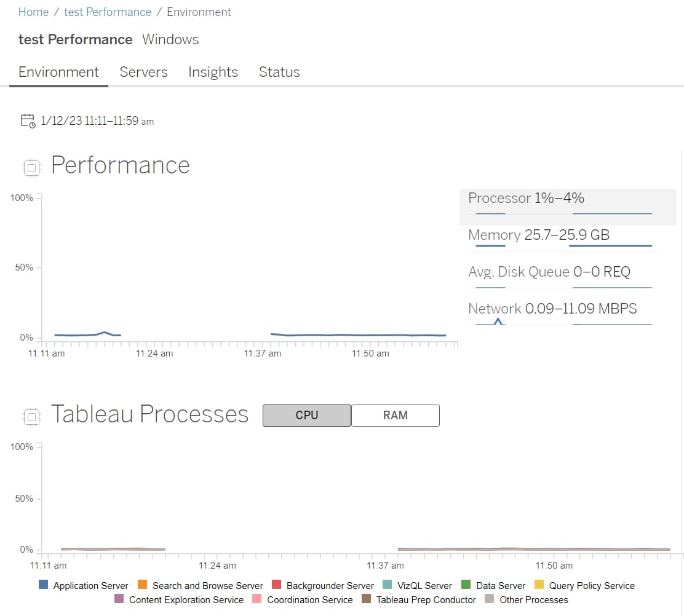Screen dimensions: 684x616
Task: Select the Processor 1%–4% metric
Action: coord(567,207)
